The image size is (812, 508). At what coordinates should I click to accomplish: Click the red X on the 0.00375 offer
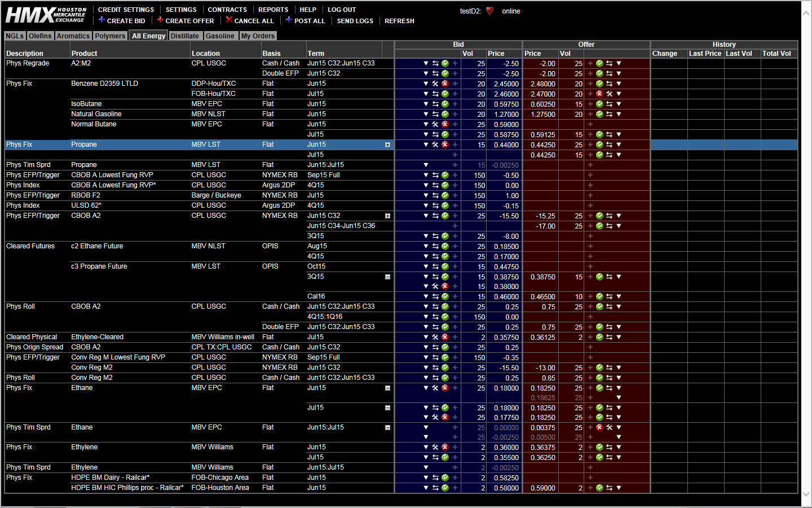coord(599,427)
